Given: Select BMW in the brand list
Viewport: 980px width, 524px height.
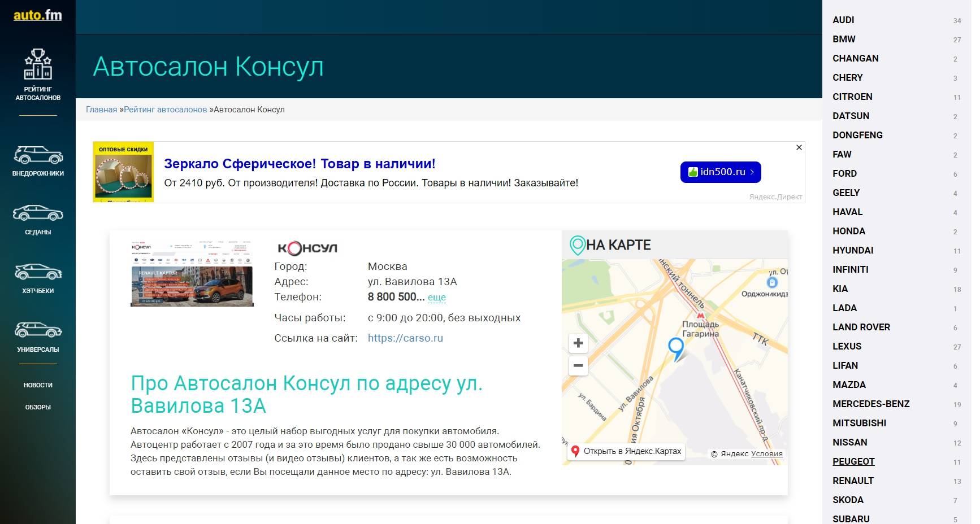Looking at the screenshot, I should tap(844, 39).
